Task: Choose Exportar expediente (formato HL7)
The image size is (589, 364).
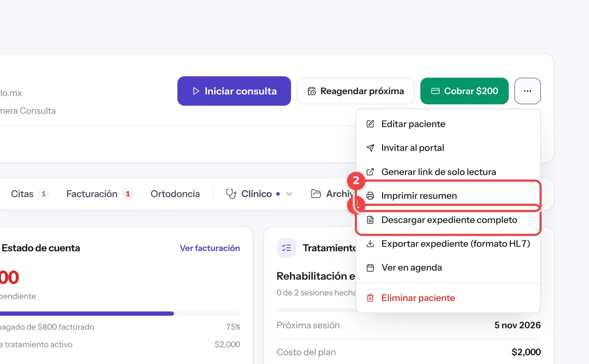Action: [x=448, y=244]
